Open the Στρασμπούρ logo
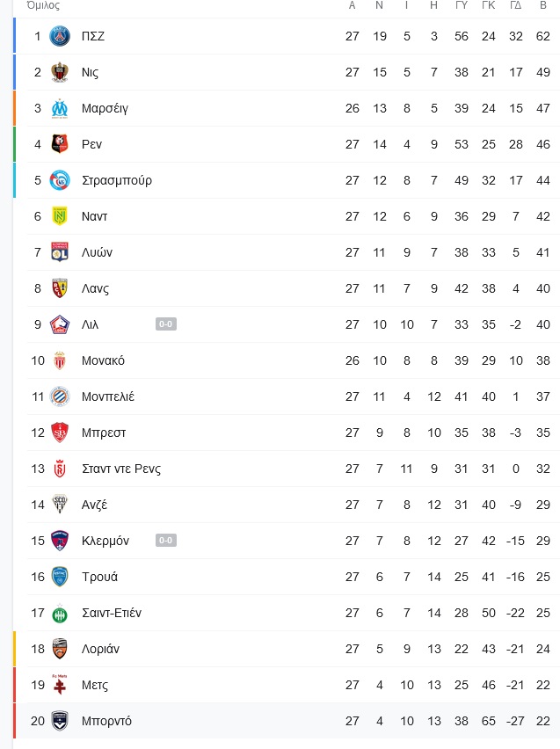This screenshot has height=749, width=560. tap(60, 180)
